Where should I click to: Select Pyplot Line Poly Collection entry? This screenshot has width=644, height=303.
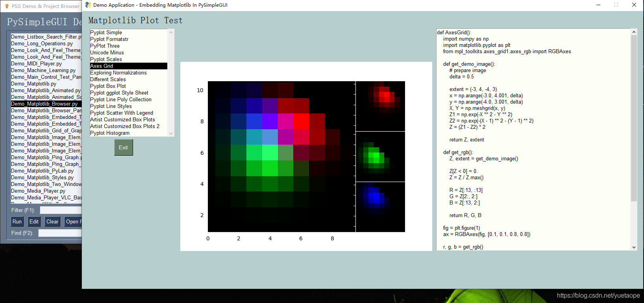[128, 99]
